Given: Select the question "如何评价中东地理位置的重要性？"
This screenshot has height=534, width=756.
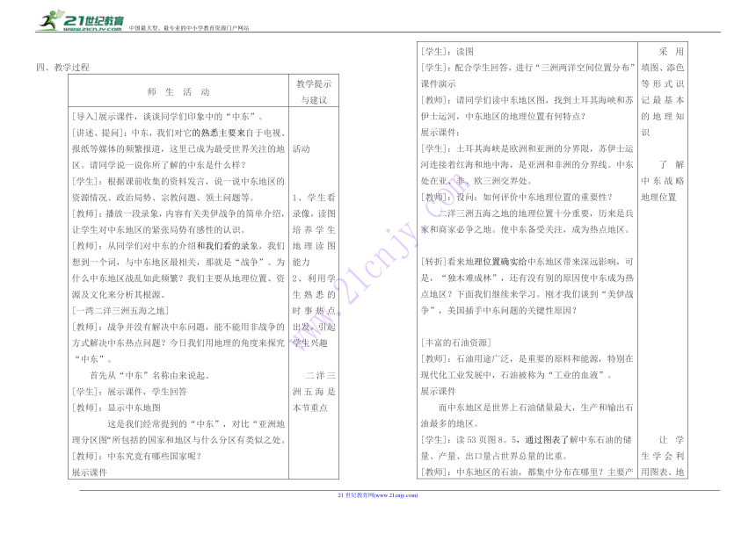Looking at the screenshot, I should coord(549,198).
